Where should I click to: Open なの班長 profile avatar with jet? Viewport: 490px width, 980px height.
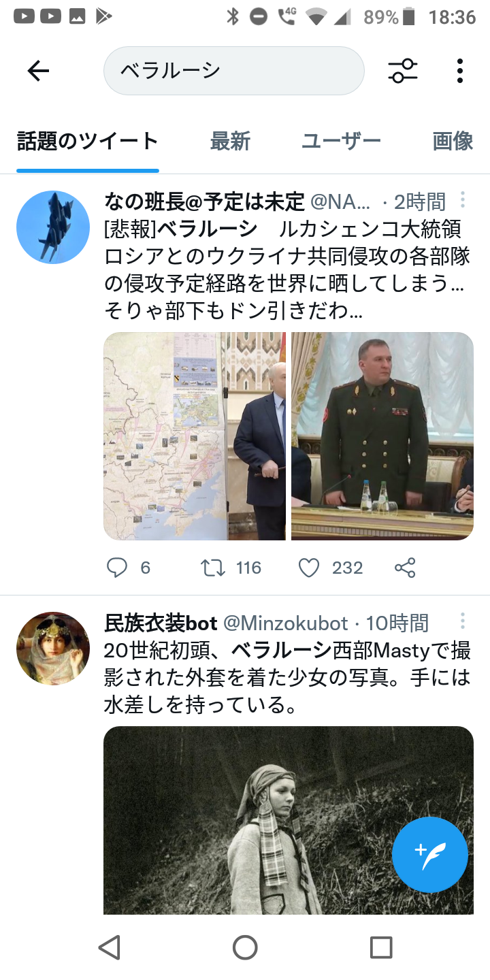(x=53, y=227)
